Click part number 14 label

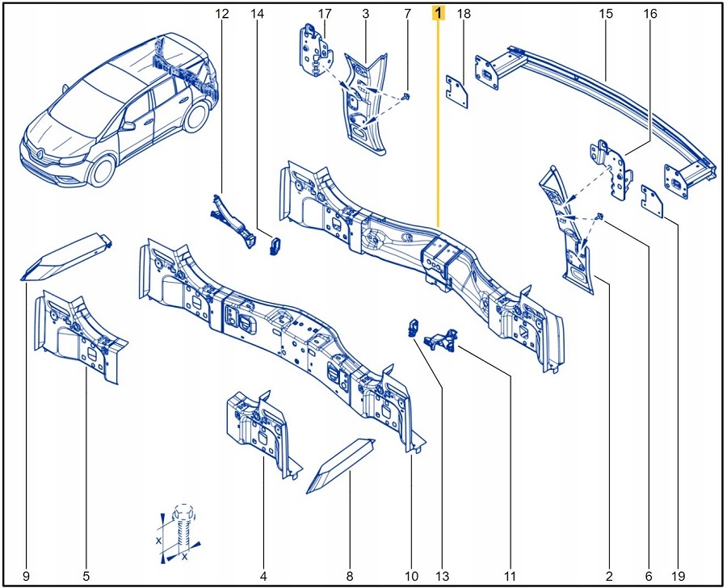tap(258, 14)
